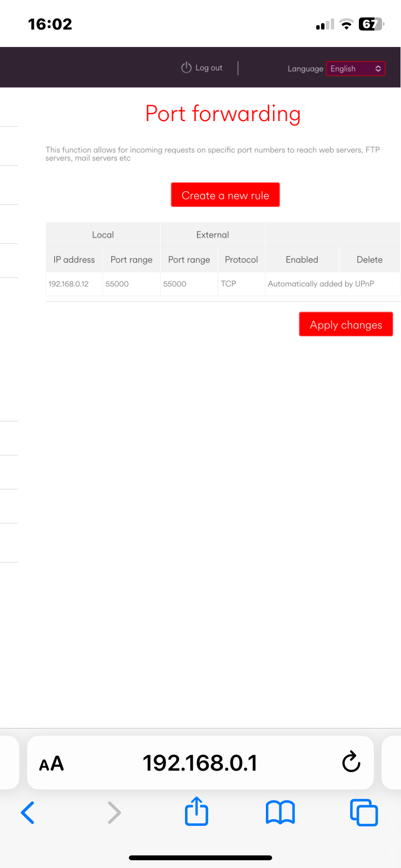This screenshot has height=868, width=401.
Task: Tap the 192.168.0.1 address bar
Action: click(200, 762)
